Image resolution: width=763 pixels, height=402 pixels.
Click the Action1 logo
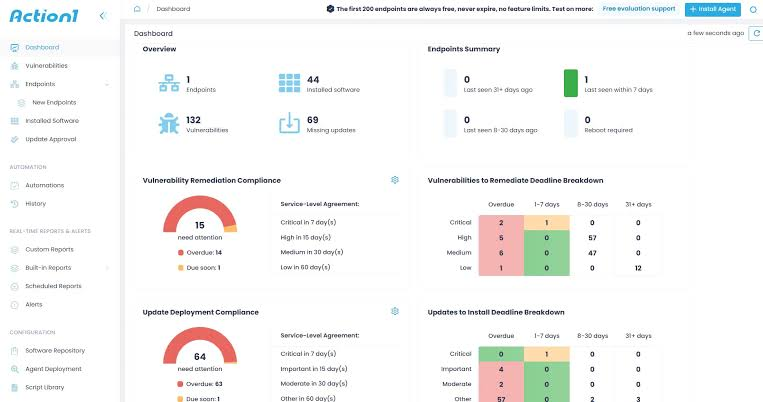(x=44, y=16)
